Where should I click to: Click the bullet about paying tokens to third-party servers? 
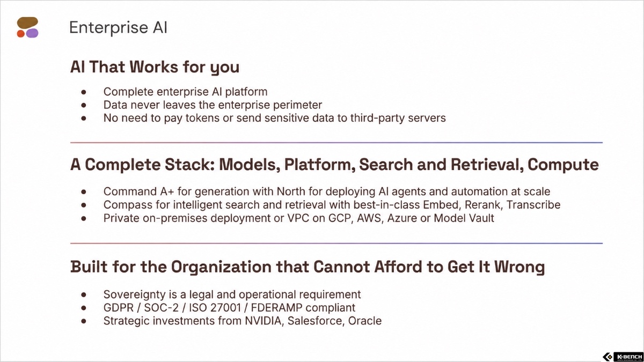274,117
